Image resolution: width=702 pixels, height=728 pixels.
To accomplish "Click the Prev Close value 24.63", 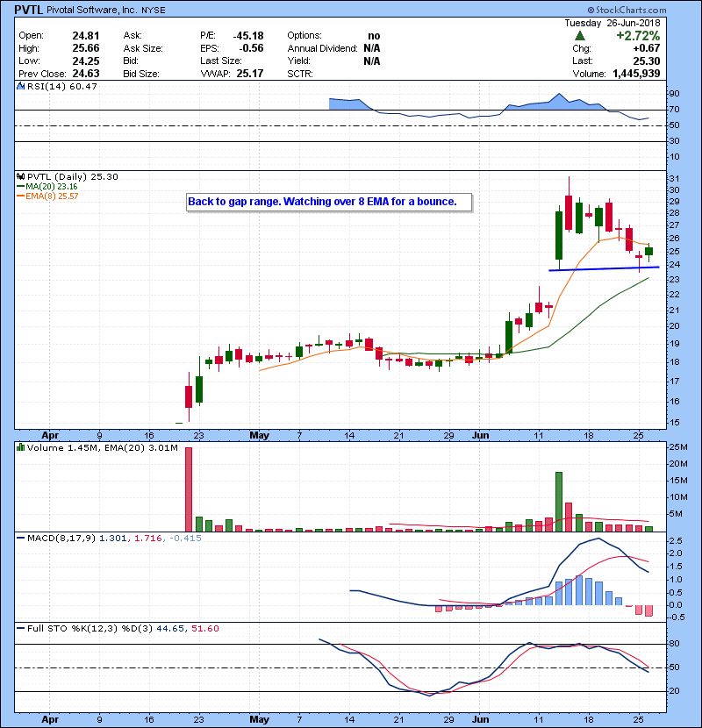I will (86, 74).
